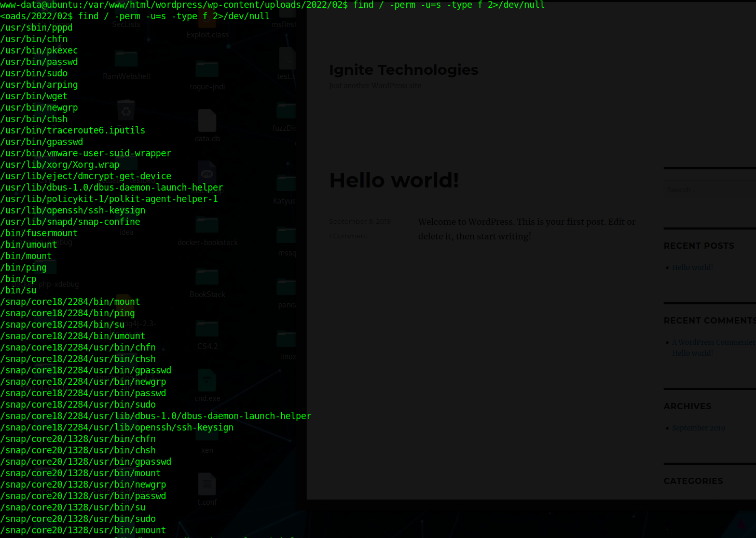The height and width of the screenshot is (538, 756).
Task: Open the Katyus desktop folder icon
Action: click(285, 184)
